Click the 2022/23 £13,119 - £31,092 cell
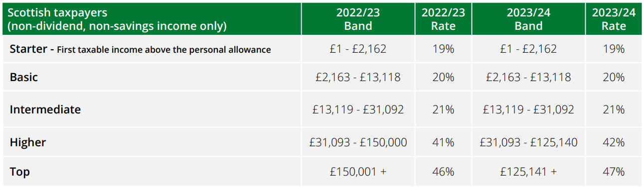This screenshot has width=644, height=189. pyautogui.click(x=358, y=109)
